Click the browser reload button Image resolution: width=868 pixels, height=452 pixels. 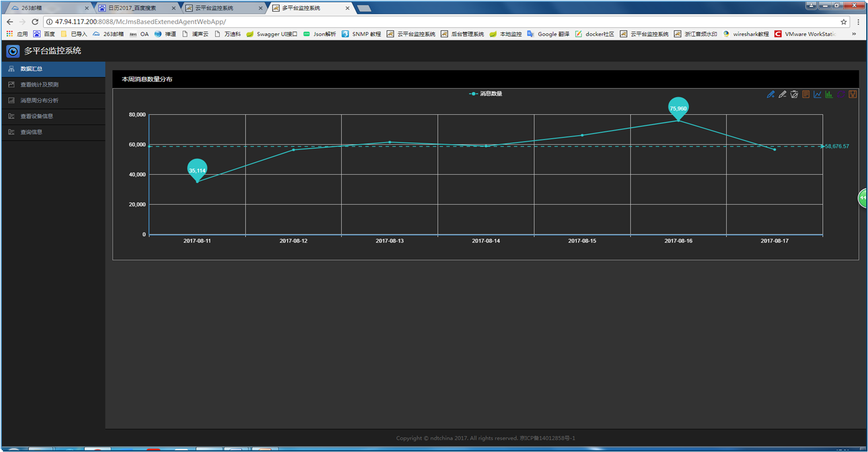(x=35, y=22)
